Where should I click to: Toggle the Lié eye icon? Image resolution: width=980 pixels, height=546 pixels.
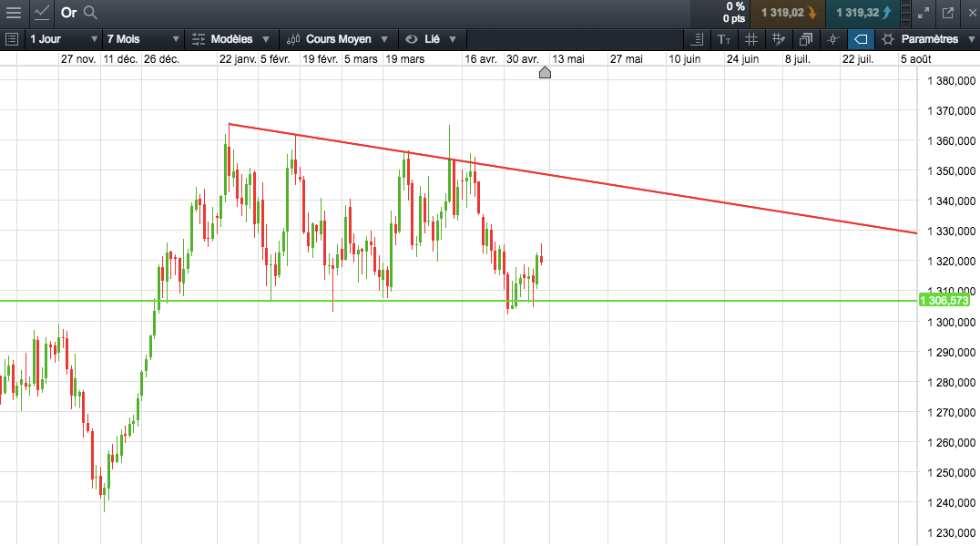coord(412,39)
